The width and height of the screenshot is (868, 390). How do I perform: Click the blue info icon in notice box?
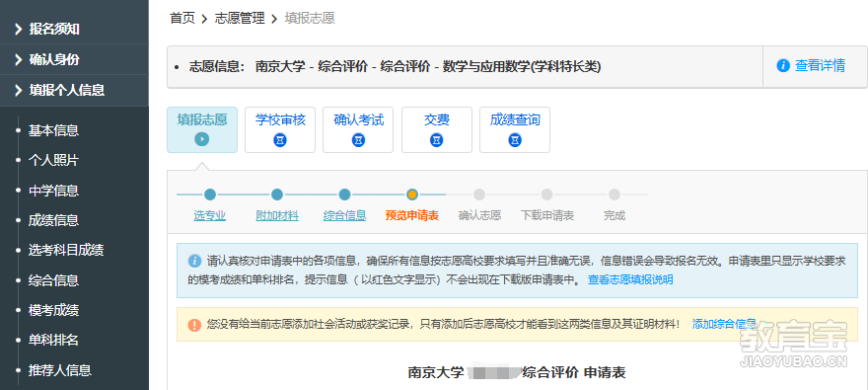195,261
